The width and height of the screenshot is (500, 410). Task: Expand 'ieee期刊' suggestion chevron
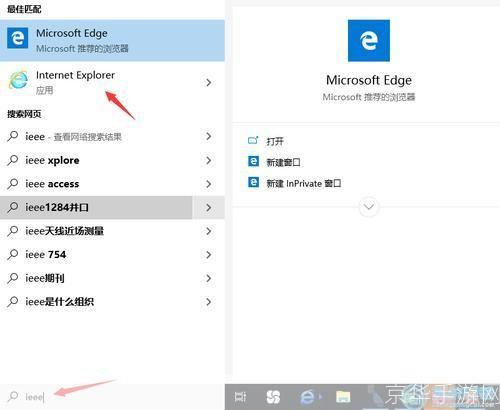tap(209, 278)
